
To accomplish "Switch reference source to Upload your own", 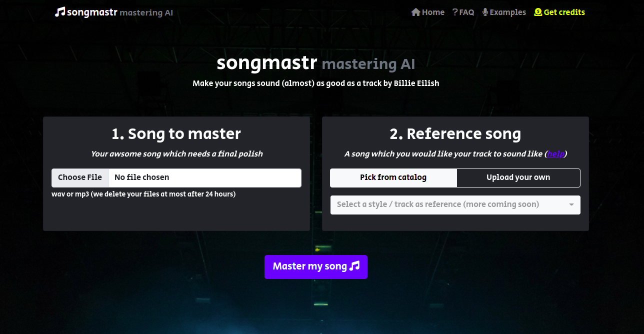I will (518, 177).
